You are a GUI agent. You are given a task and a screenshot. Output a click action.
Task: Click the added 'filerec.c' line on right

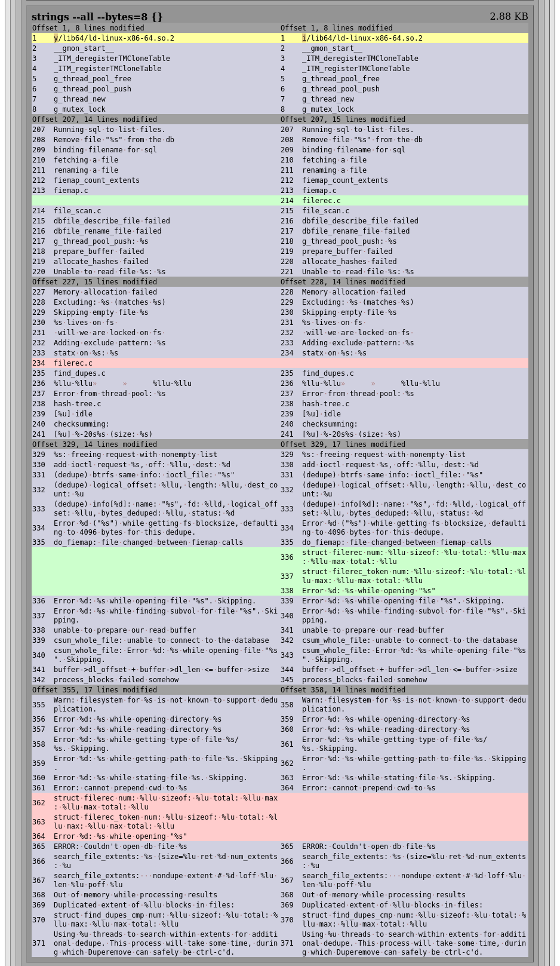[x=321, y=201]
